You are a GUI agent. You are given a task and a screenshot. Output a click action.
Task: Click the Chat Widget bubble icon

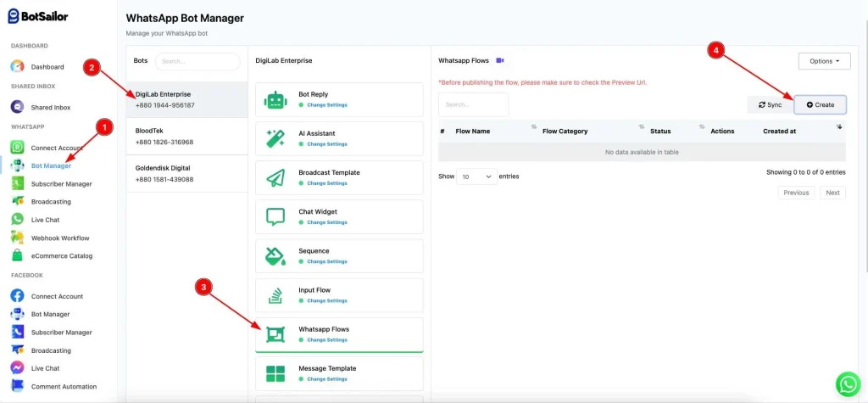tap(275, 216)
